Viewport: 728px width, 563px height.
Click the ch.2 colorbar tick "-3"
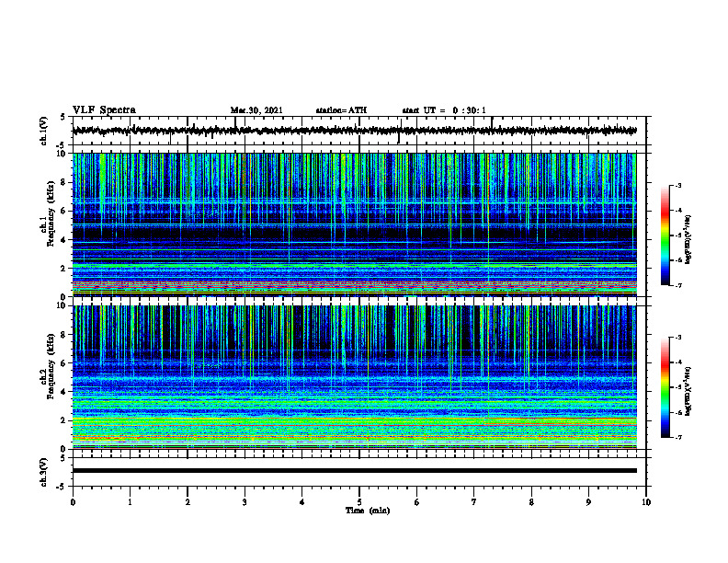pos(678,338)
